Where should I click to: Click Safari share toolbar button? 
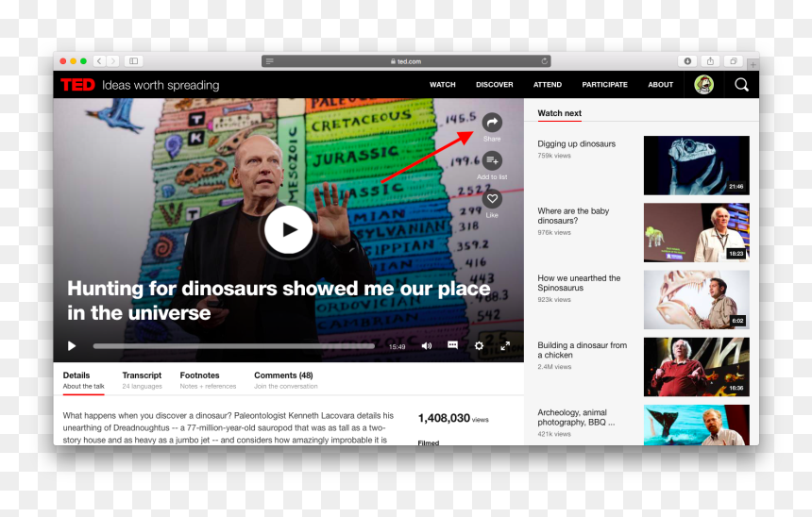[x=710, y=61]
